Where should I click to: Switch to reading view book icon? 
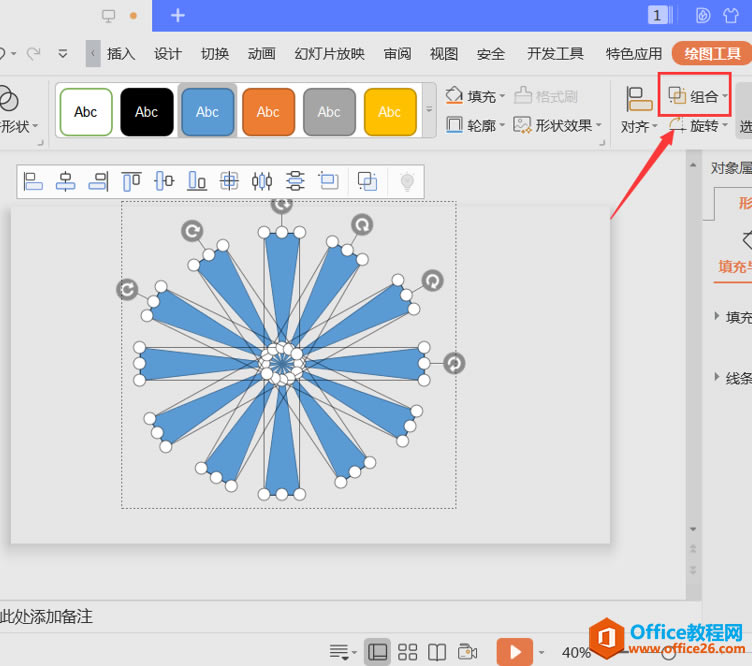437,652
